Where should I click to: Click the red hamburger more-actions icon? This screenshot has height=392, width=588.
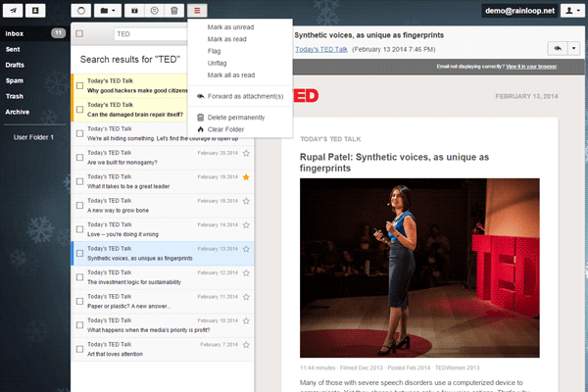[x=197, y=10]
